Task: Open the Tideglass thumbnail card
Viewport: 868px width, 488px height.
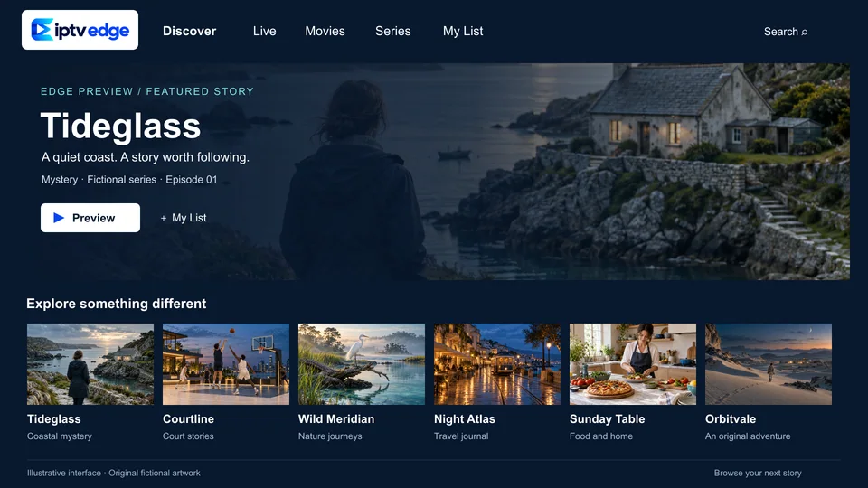Action: pos(90,364)
